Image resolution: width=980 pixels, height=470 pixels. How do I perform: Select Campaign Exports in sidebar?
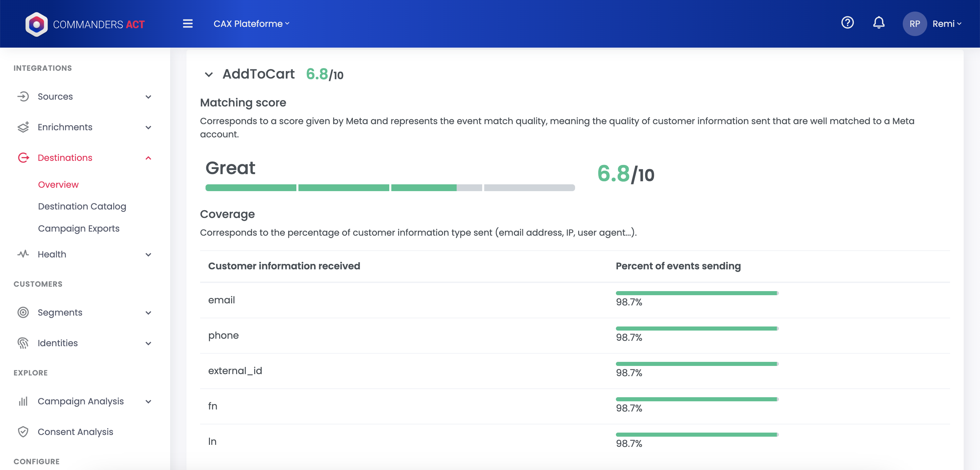pos(78,229)
